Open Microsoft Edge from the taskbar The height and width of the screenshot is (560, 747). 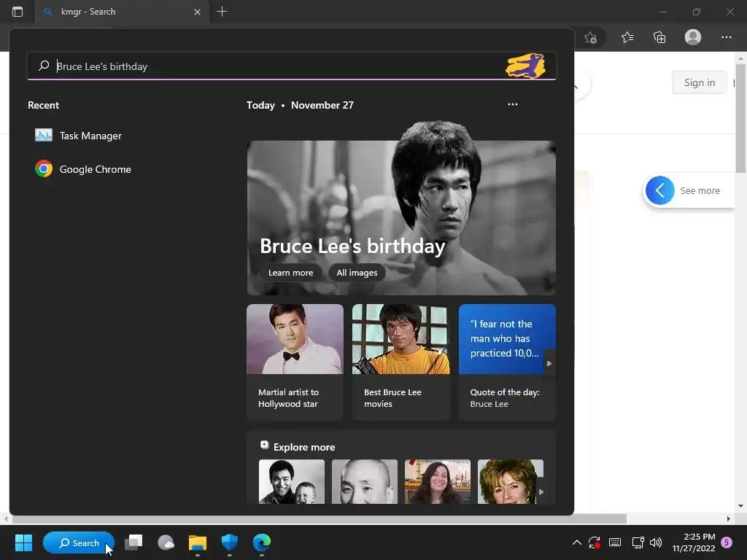262,542
